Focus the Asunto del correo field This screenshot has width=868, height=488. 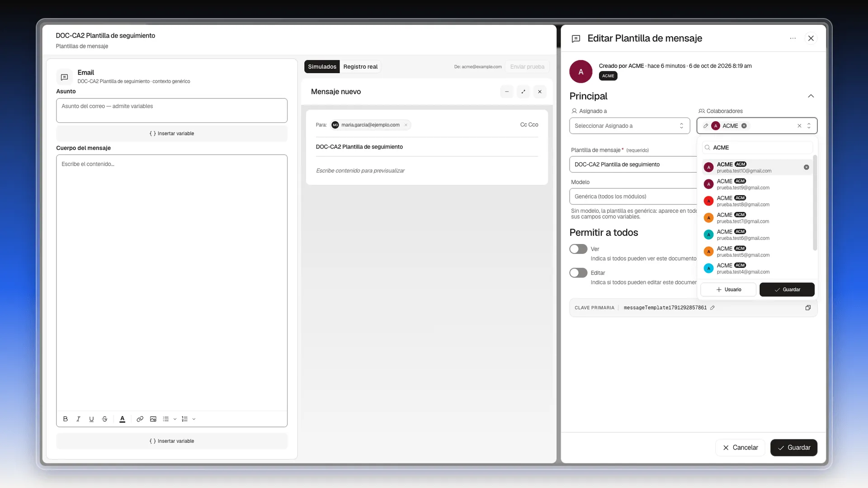[172, 110]
